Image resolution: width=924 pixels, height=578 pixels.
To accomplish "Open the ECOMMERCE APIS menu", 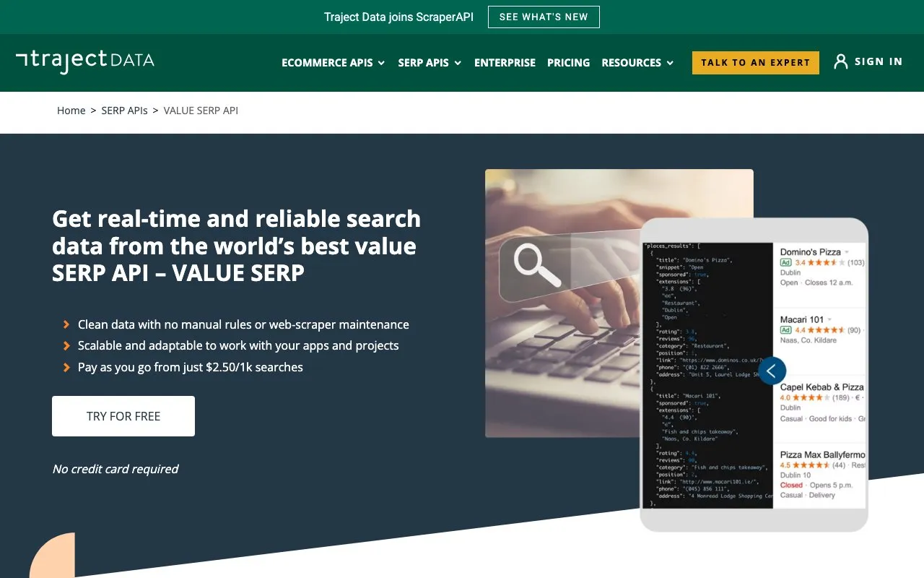I will pos(327,63).
